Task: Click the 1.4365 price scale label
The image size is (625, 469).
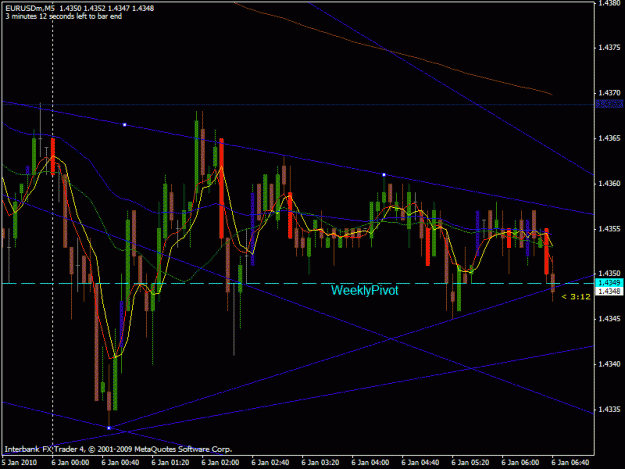Action: click(609, 138)
